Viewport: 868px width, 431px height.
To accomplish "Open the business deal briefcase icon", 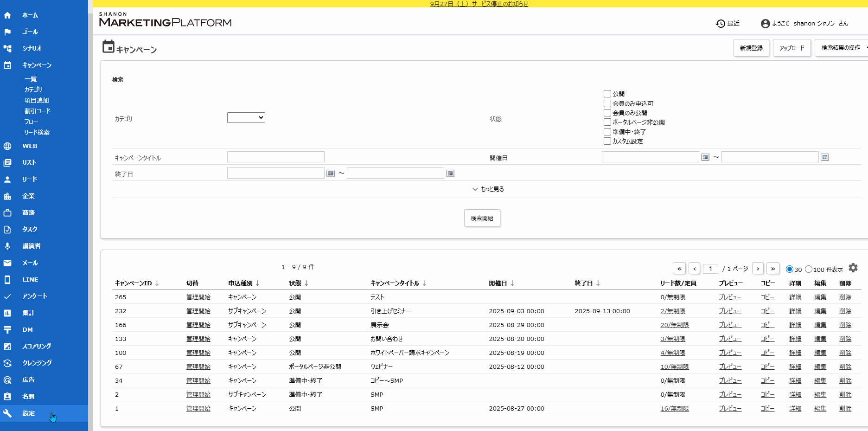I will (7, 213).
